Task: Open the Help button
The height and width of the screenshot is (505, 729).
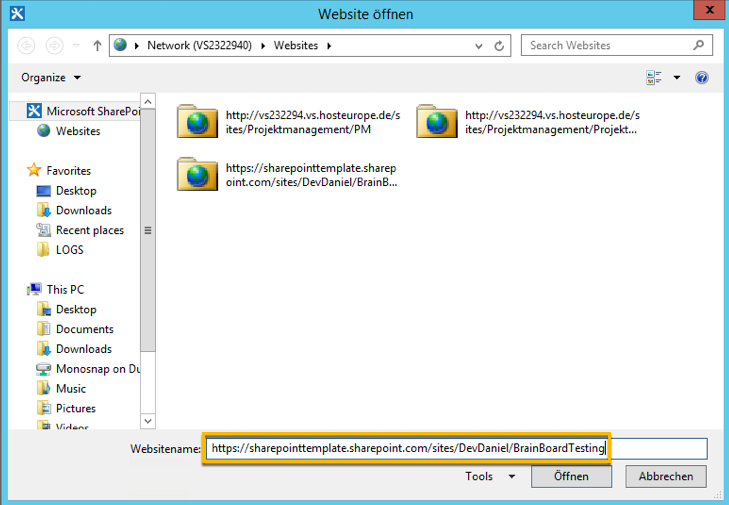Action: [x=702, y=78]
